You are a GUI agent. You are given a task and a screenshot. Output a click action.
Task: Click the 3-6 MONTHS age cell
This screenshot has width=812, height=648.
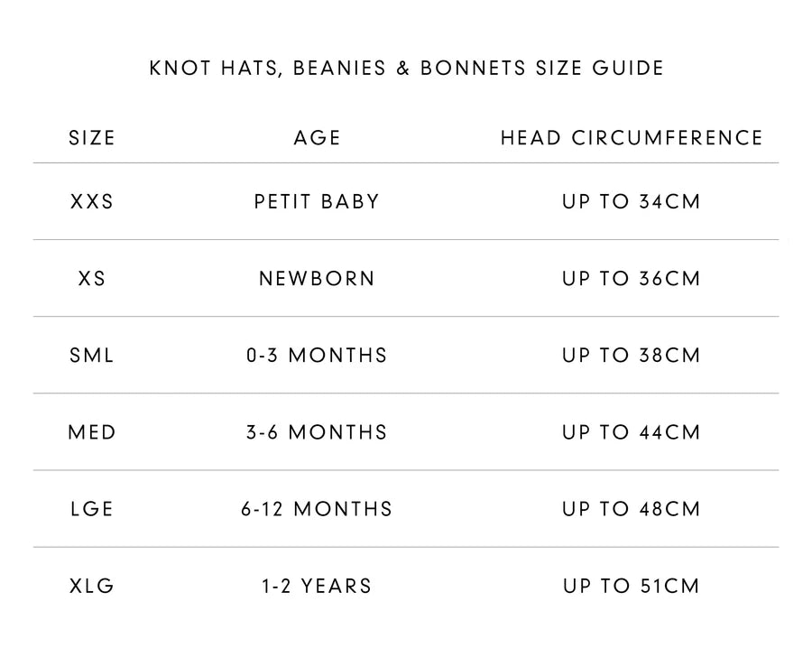tap(317, 432)
